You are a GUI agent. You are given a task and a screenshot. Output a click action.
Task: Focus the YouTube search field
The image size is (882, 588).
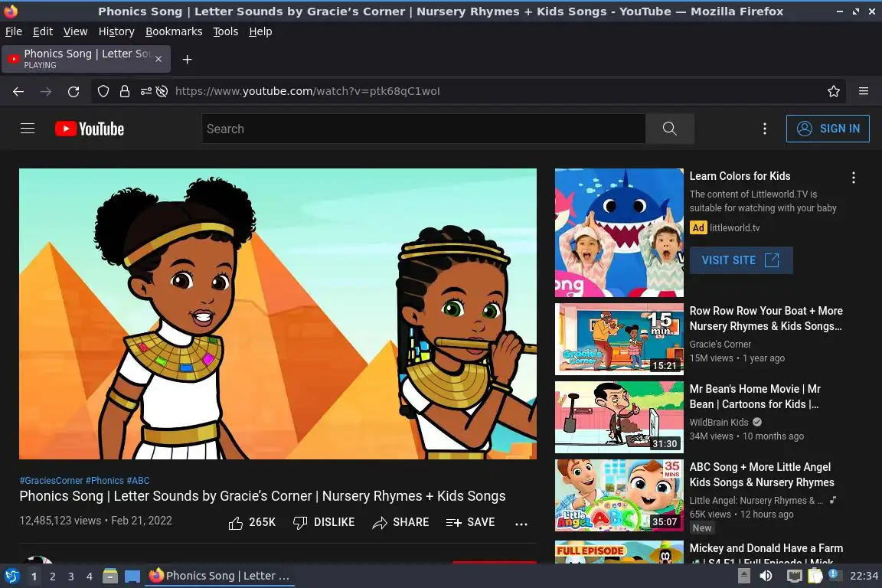pyautogui.click(x=423, y=129)
